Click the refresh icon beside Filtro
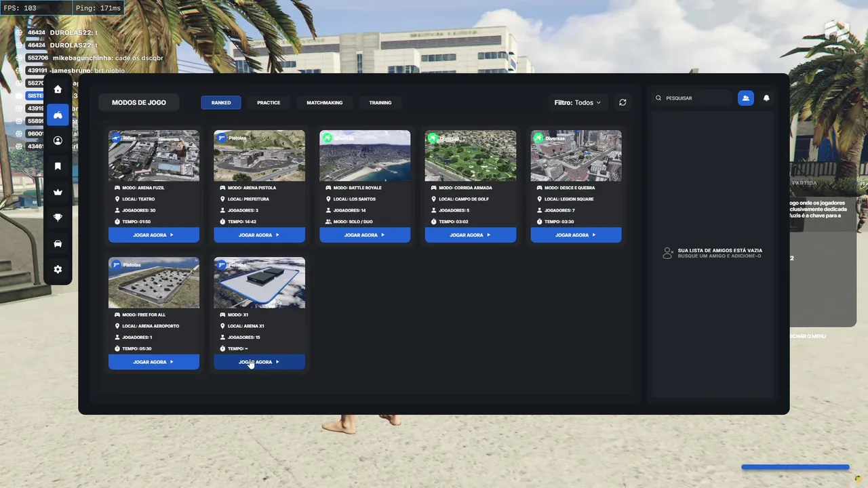The width and height of the screenshot is (868, 488). pyautogui.click(x=623, y=102)
